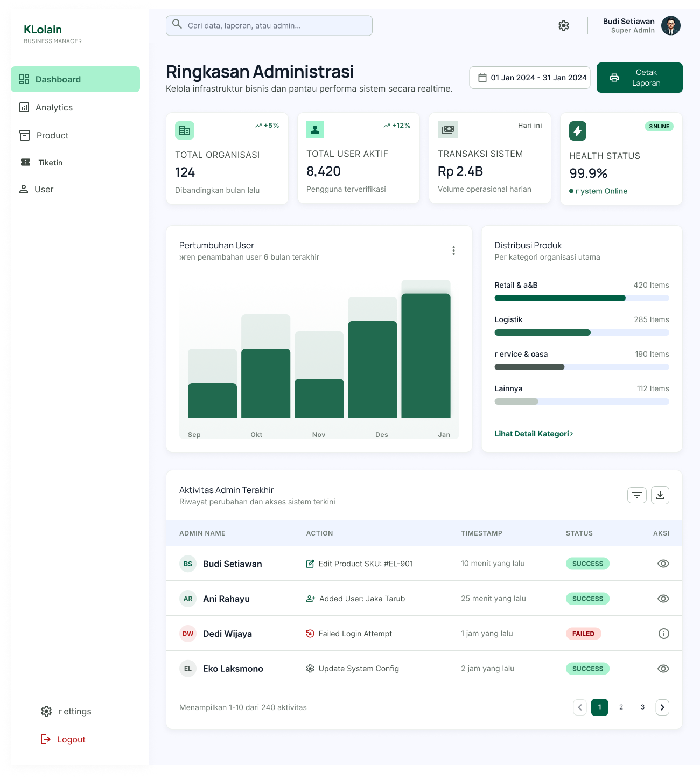Click the Cetak Laporan button

point(640,78)
